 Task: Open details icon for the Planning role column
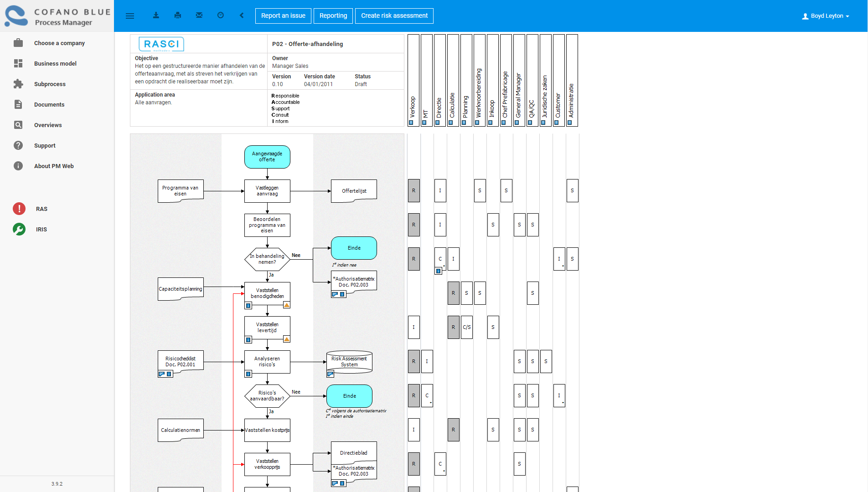464,123
